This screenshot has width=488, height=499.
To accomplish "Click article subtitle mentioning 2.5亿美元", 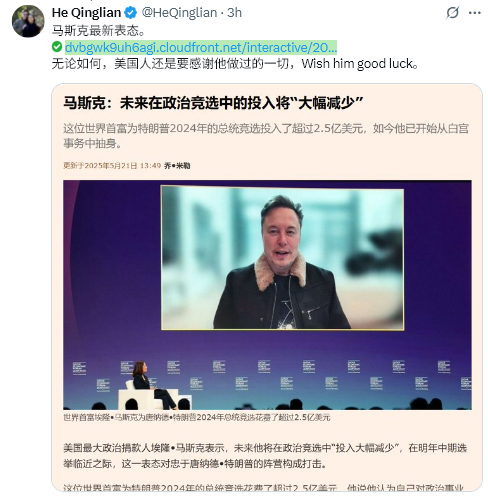I will (x=266, y=136).
